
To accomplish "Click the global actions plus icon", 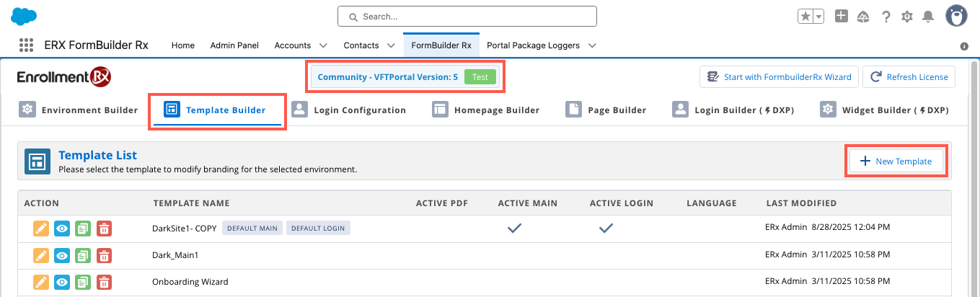I will [841, 16].
